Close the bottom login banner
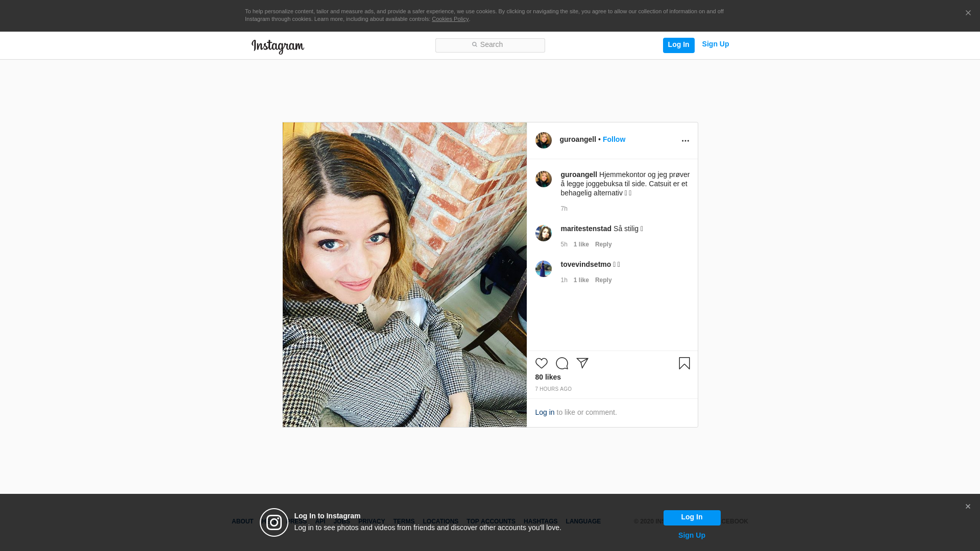Image resolution: width=980 pixels, height=551 pixels. (968, 507)
